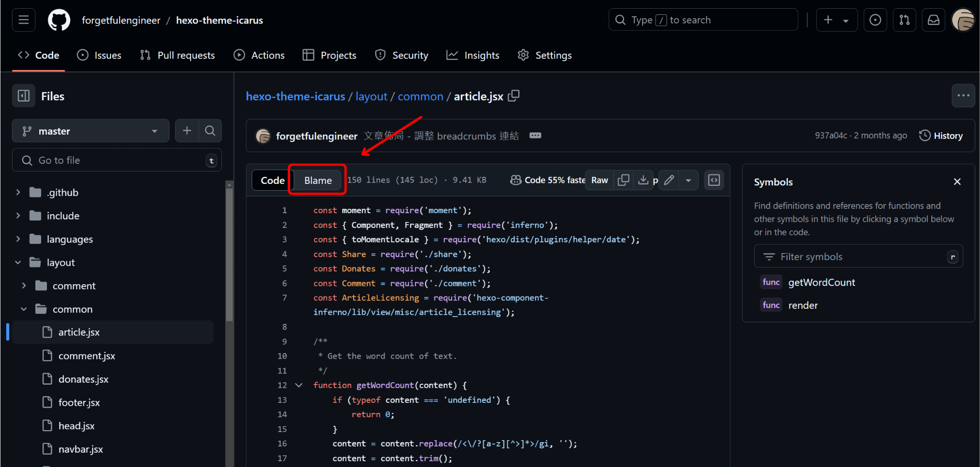Expand the .github folder
This screenshot has height=467, width=980.
tap(18, 192)
